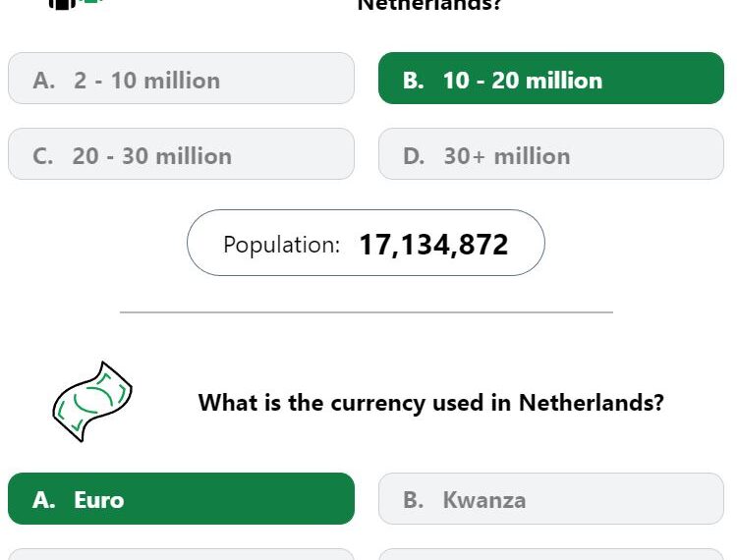
Task: Click the 'B.' letter on the Kwanza option
Action: tap(414, 500)
